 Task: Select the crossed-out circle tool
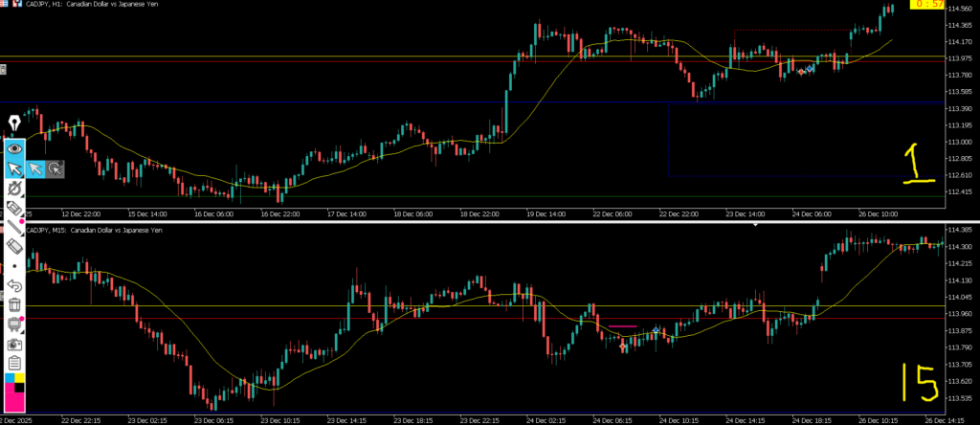click(x=14, y=189)
